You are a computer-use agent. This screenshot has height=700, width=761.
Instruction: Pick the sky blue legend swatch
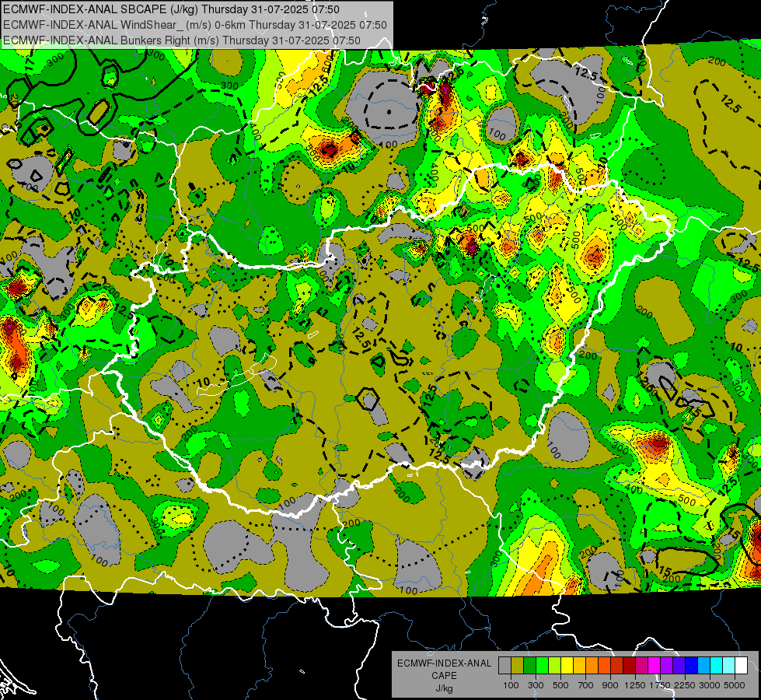703,665
